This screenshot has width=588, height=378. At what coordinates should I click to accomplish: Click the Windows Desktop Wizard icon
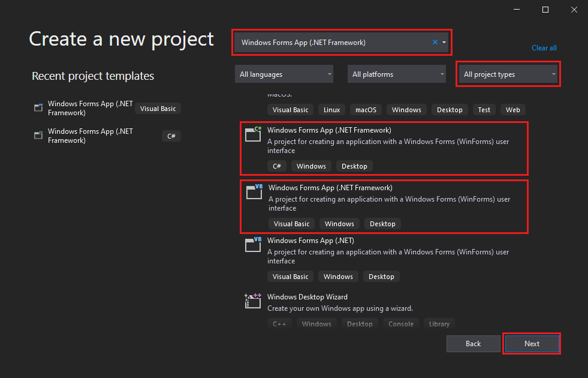click(252, 301)
